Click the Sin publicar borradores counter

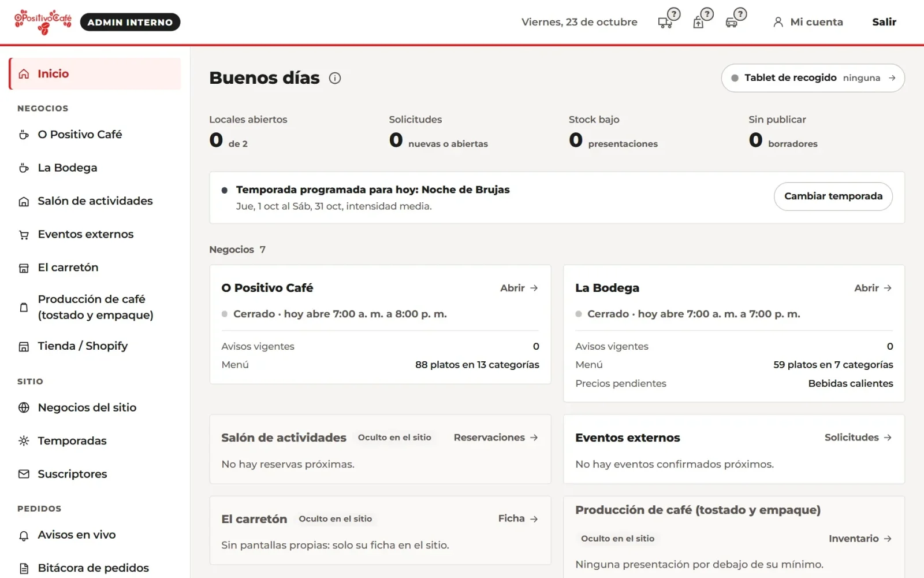pyautogui.click(x=783, y=132)
